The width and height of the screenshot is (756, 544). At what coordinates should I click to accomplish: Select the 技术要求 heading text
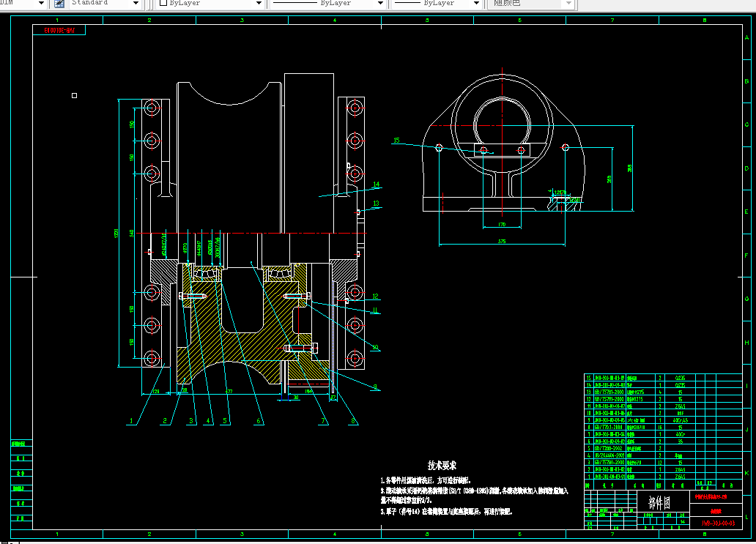click(x=442, y=466)
